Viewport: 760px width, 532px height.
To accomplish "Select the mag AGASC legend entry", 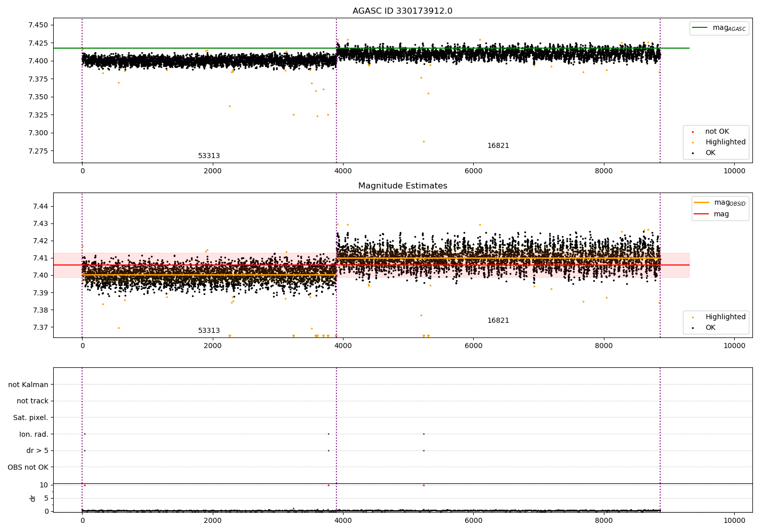I will point(719,28).
